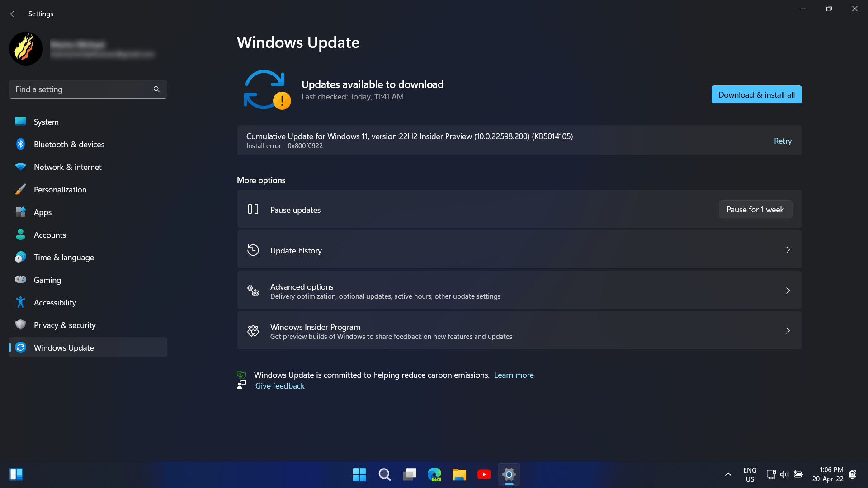Open Privacy & security settings
This screenshot has width=868, height=488.
[88, 325]
